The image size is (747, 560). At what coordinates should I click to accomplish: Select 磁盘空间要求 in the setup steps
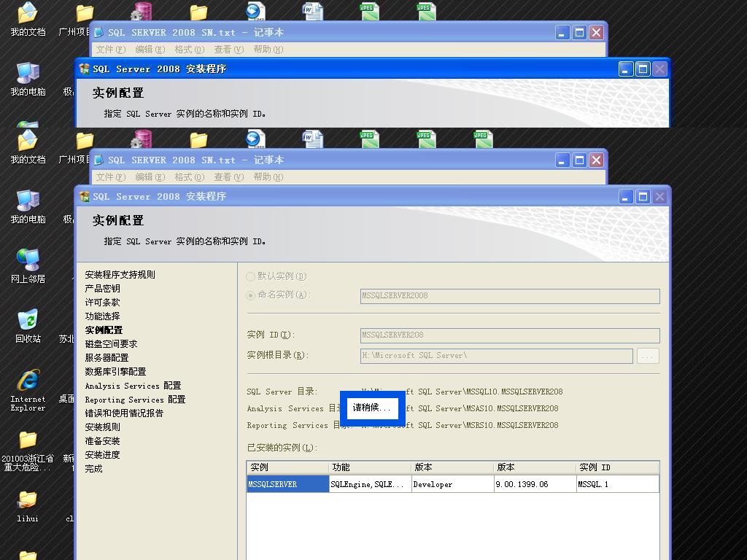pos(111,344)
